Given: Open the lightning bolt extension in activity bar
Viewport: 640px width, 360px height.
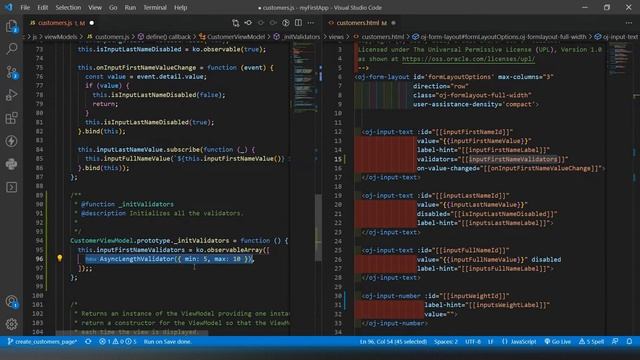Looking at the screenshot, I should 11,141.
